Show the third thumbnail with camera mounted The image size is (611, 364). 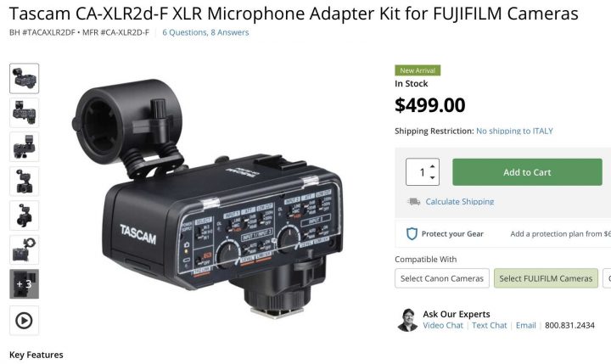click(24, 147)
